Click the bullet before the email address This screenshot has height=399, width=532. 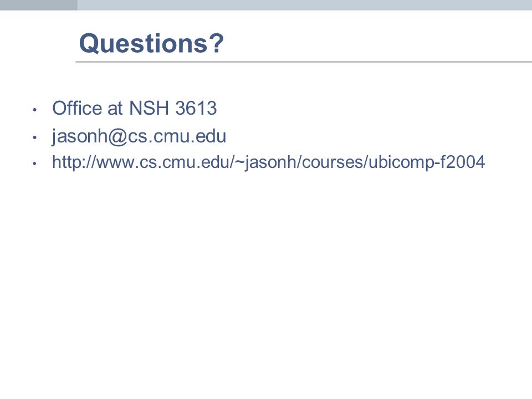(x=34, y=137)
